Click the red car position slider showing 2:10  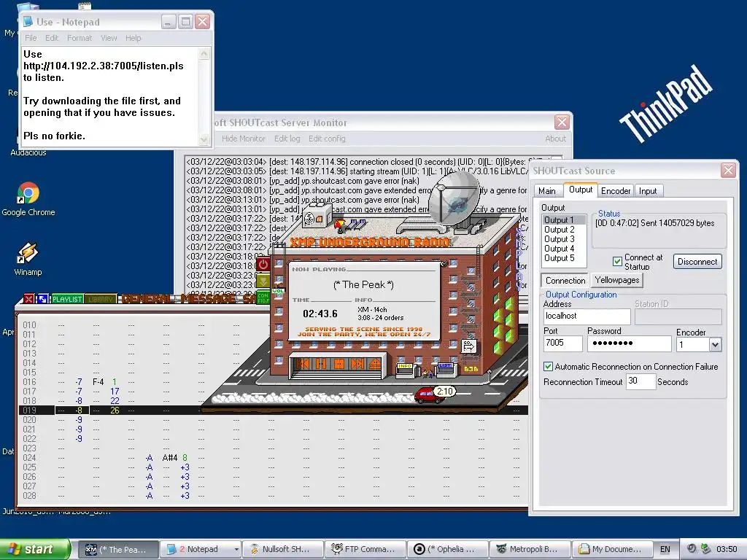(436, 393)
